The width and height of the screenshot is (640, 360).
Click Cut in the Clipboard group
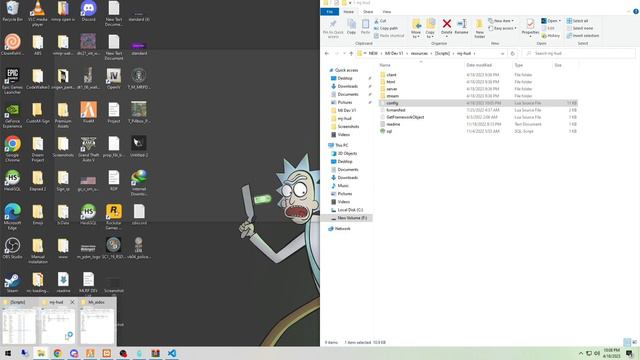click(380, 21)
